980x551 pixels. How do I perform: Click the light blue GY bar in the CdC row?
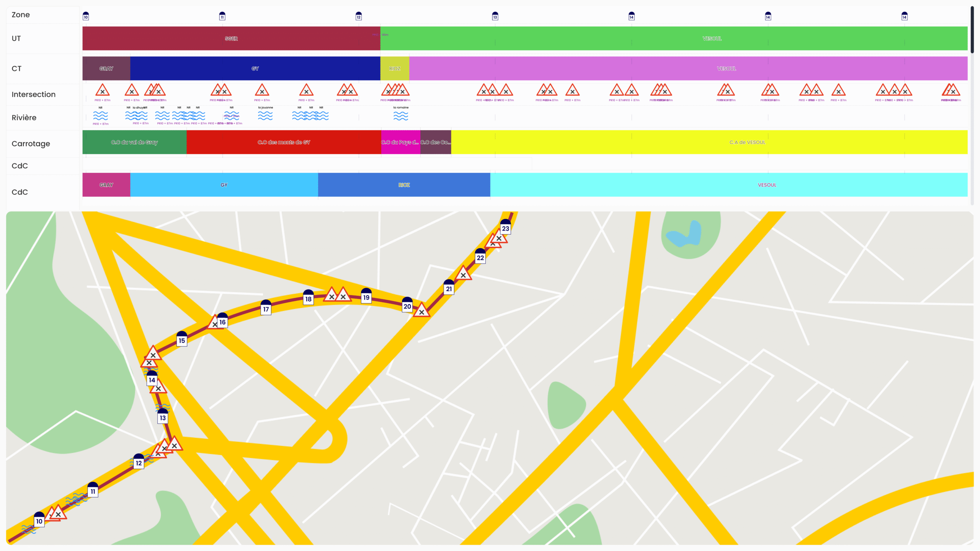[x=224, y=185]
